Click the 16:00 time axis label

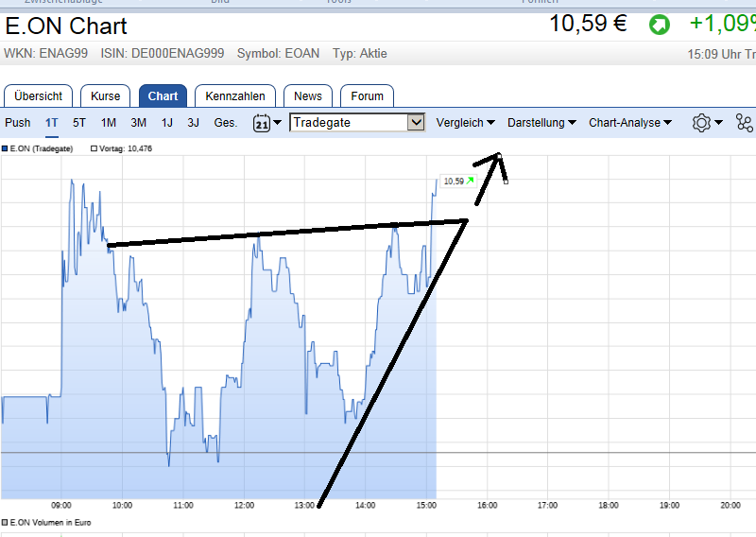[487, 505]
